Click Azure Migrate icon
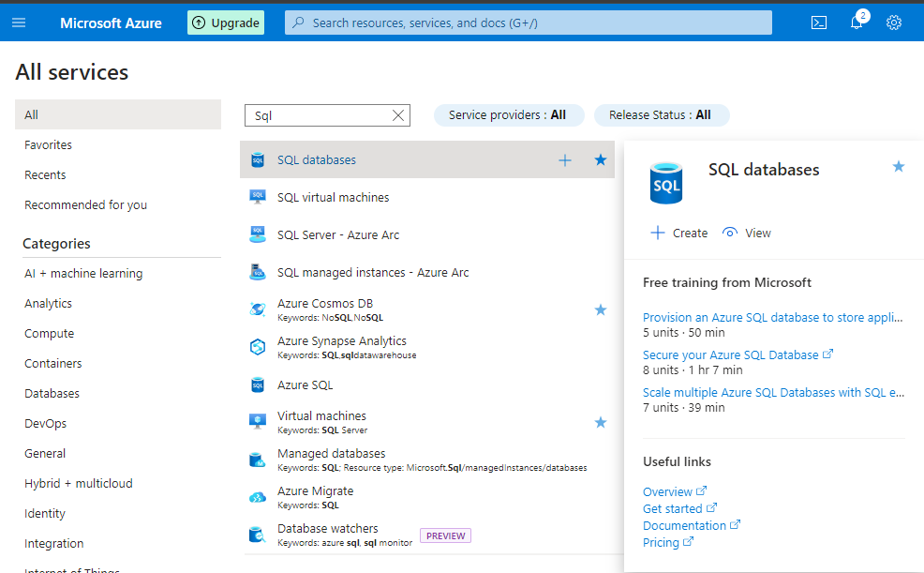 pos(258,498)
